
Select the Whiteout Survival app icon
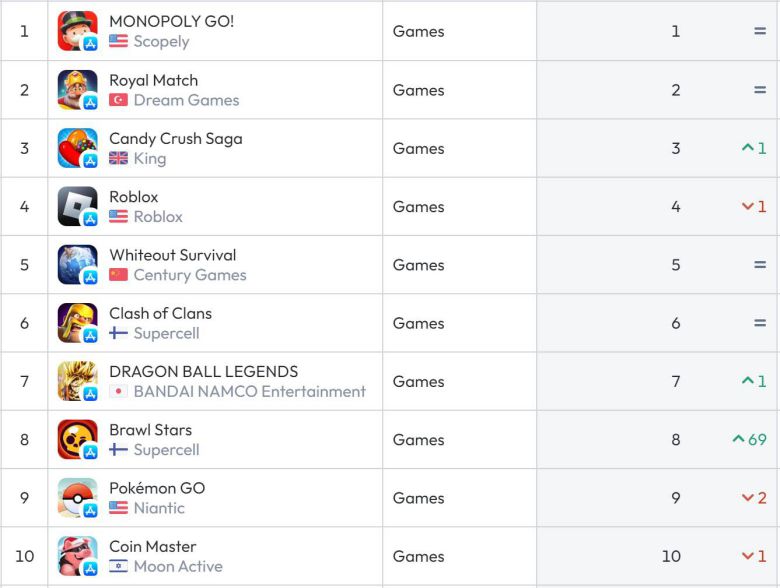tap(77, 265)
